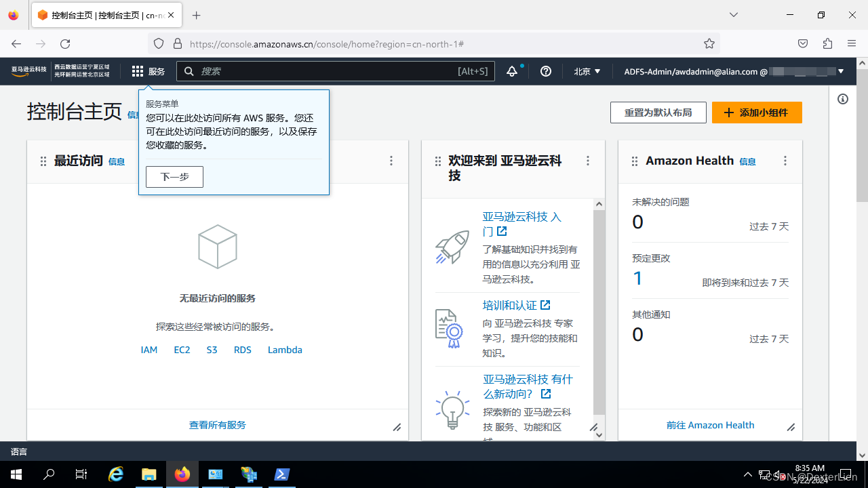Grab the Amazon Health widget drag handle

coord(635,161)
